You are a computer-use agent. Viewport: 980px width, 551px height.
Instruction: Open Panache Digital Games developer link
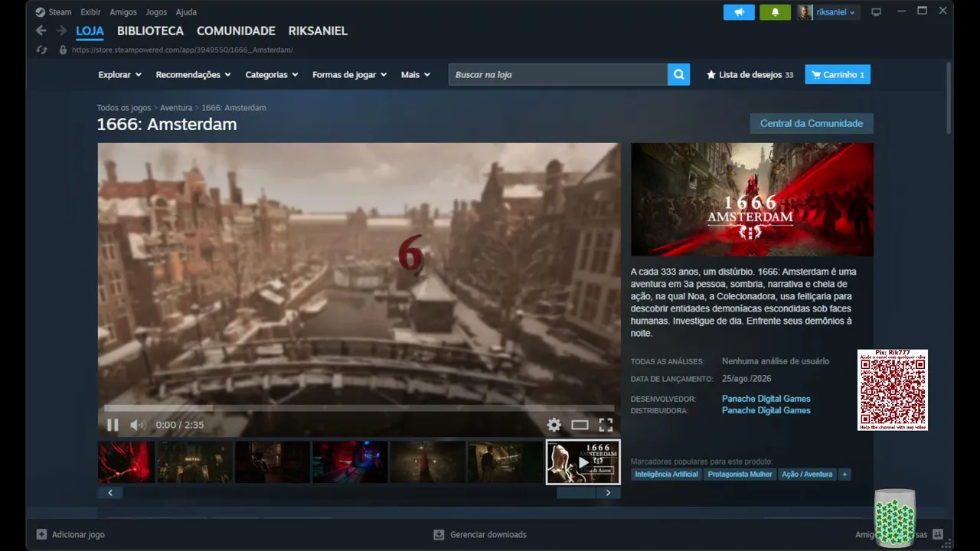click(766, 399)
